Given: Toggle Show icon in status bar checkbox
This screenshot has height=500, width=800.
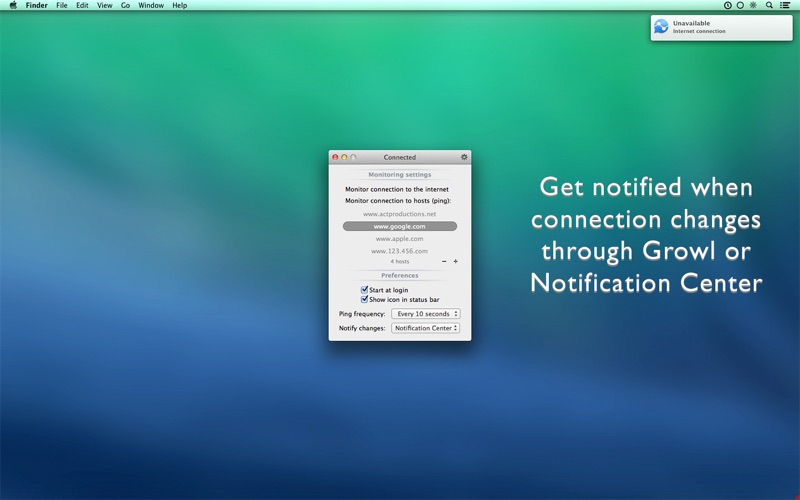Looking at the screenshot, I should [364, 299].
